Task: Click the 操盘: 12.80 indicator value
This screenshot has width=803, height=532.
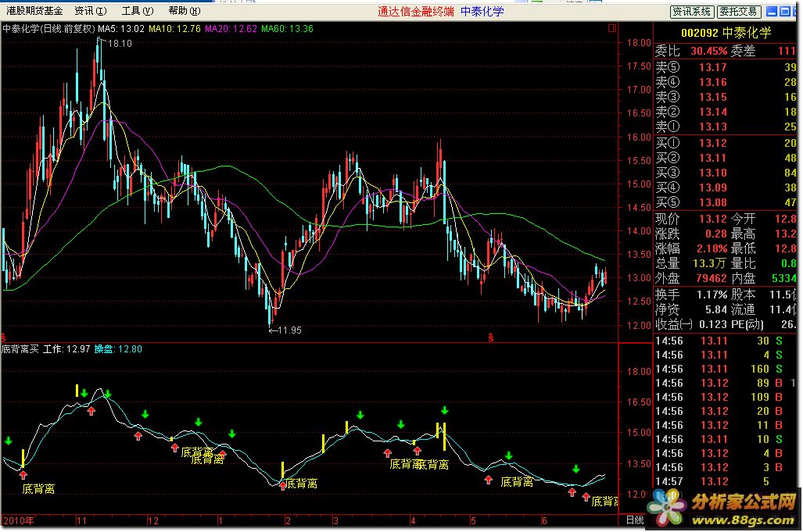Action: [x=118, y=349]
